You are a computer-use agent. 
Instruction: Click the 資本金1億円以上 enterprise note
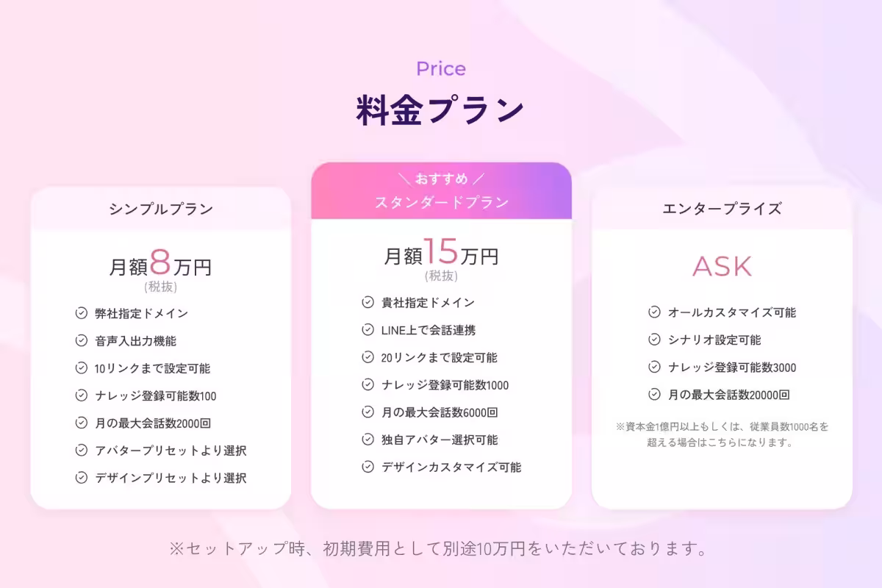722,434
